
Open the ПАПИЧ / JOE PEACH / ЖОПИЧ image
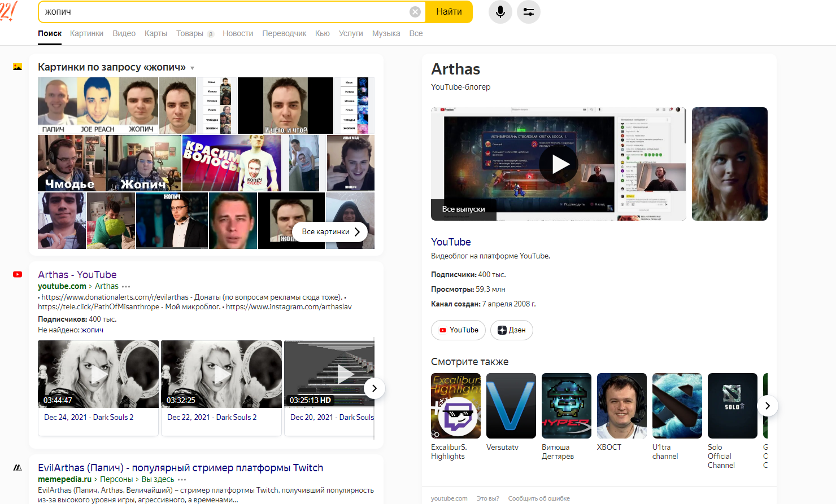point(98,106)
